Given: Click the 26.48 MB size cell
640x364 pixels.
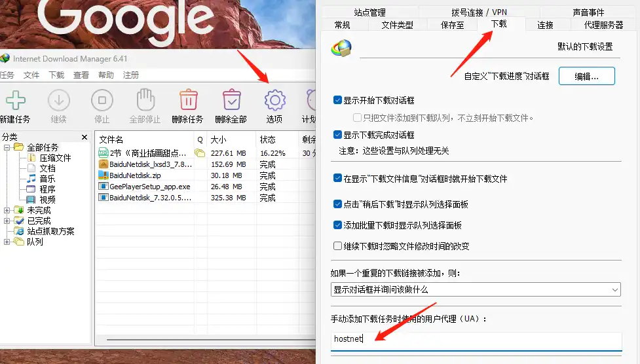Looking at the screenshot, I should [228, 187].
